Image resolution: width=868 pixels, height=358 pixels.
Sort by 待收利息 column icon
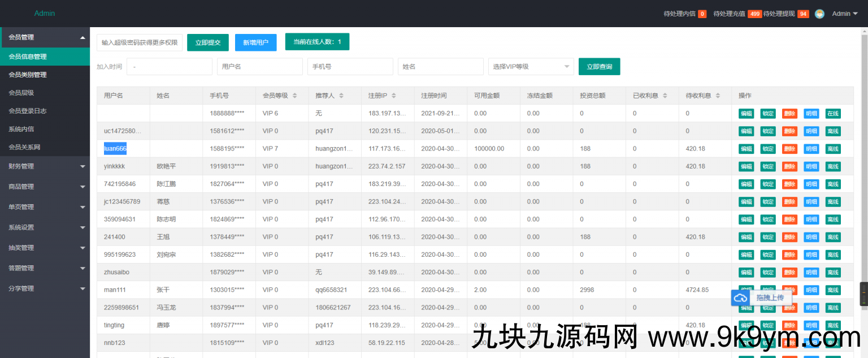click(x=718, y=96)
